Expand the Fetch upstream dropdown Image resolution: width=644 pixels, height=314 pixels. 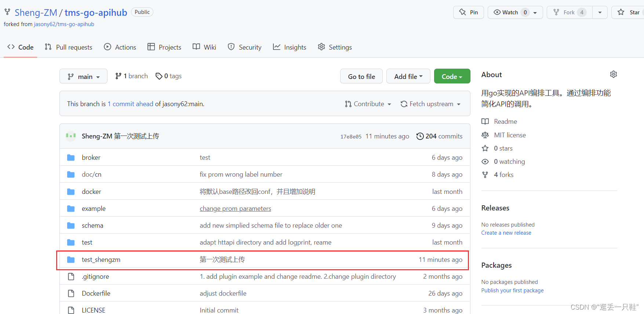tap(430, 104)
